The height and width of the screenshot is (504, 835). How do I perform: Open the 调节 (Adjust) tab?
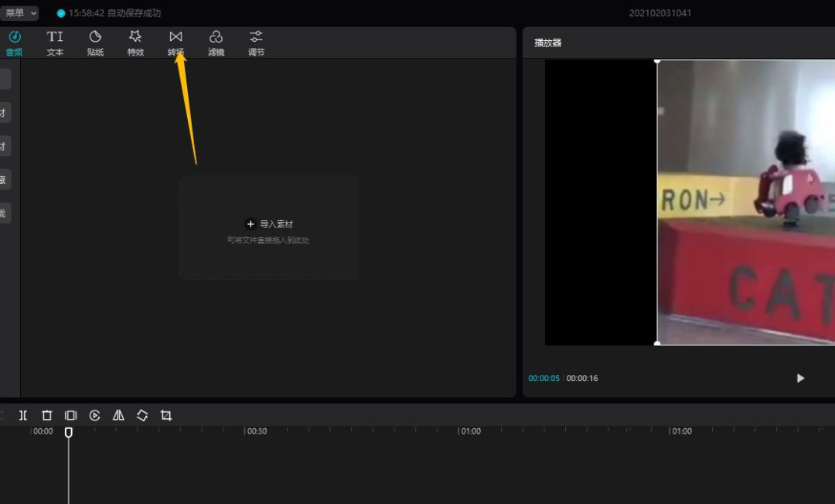point(256,43)
